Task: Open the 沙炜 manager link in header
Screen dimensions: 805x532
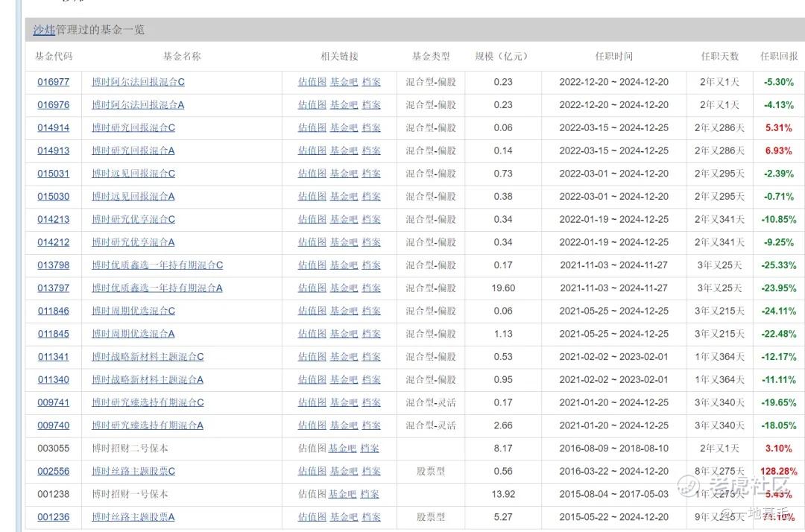Action: (44, 30)
